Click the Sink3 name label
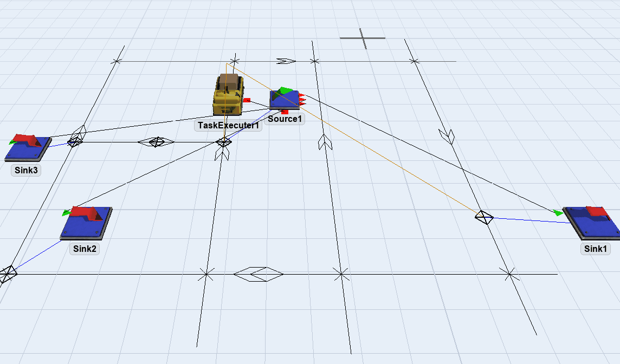This screenshot has height=364, width=620. [x=25, y=171]
